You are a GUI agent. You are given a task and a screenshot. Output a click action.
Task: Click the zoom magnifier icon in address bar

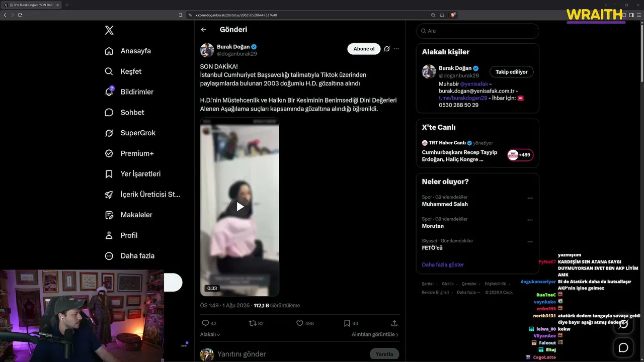pos(433,15)
